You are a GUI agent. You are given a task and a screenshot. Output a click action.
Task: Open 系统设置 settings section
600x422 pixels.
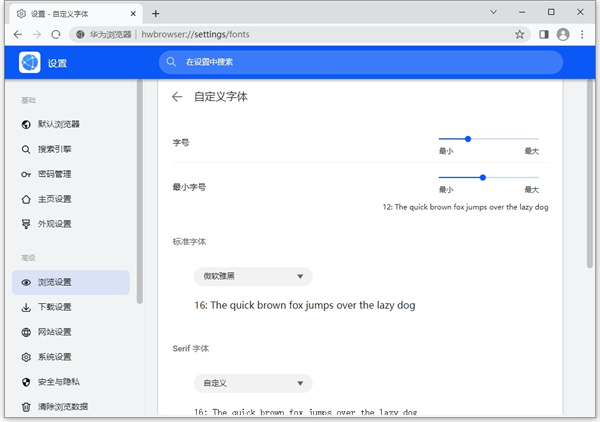pyautogui.click(x=71, y=357)
